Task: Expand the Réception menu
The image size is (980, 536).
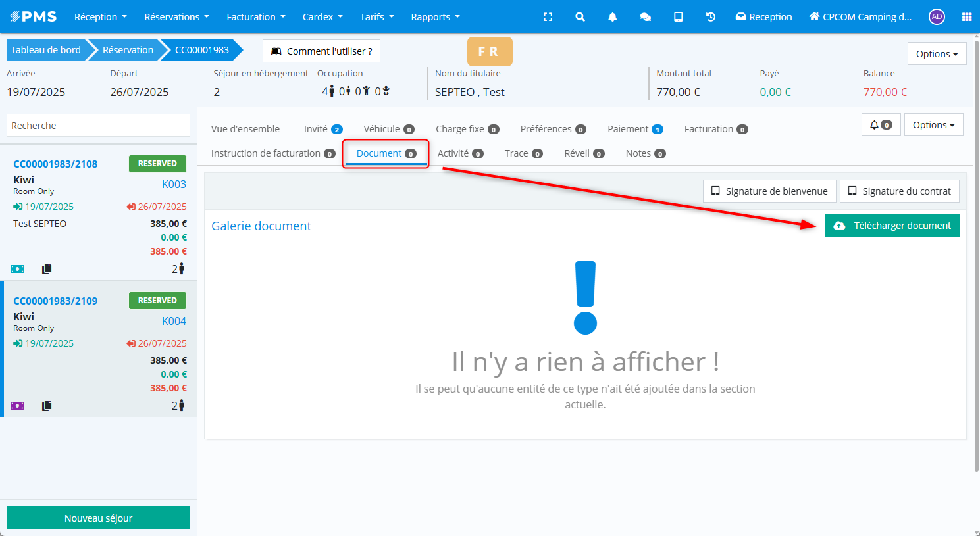Action: [100, 17]
